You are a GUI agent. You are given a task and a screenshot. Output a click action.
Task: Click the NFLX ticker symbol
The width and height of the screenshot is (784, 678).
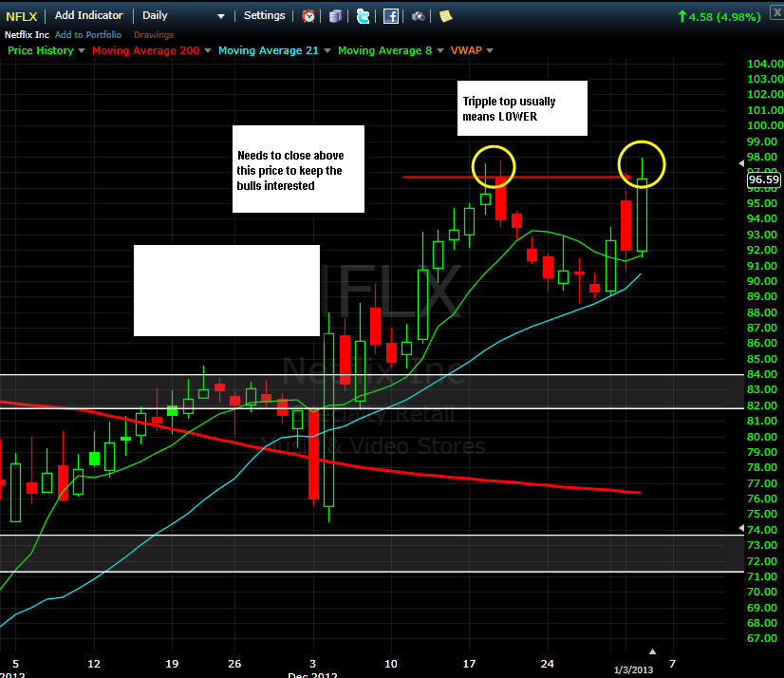pyautogui.click(x=22, y=16)
